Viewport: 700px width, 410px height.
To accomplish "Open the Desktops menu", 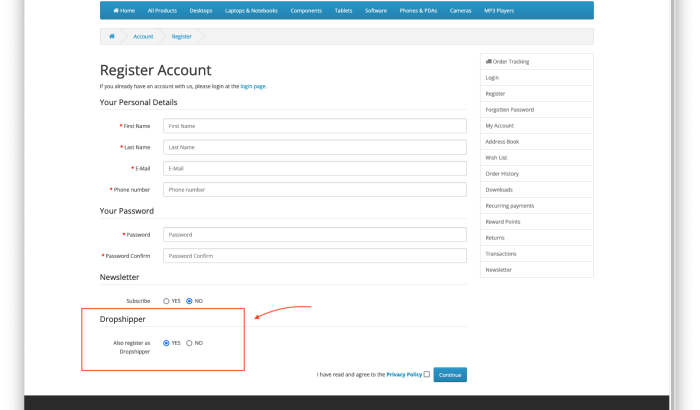I will pyautogui.click(x=201, y=10).
